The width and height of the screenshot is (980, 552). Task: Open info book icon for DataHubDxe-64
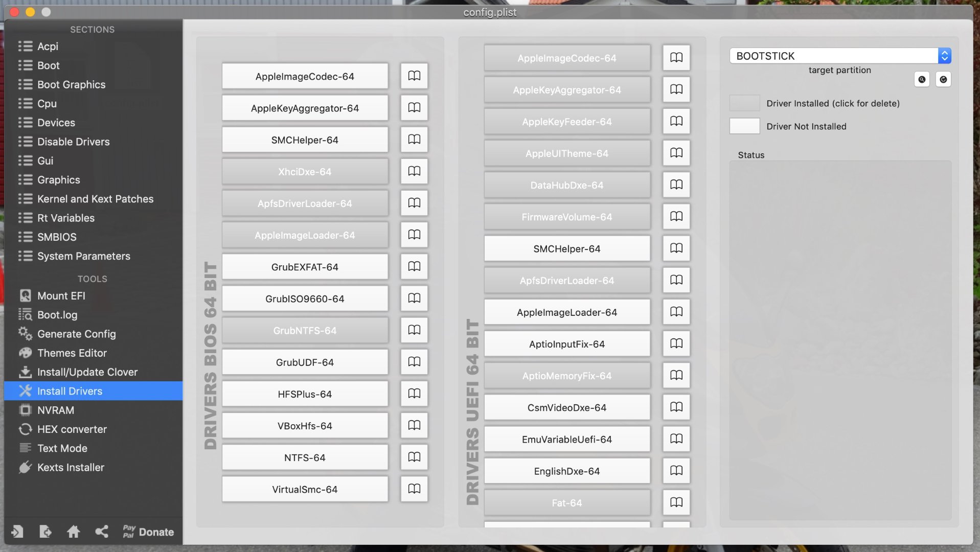(x=676, y=185)
